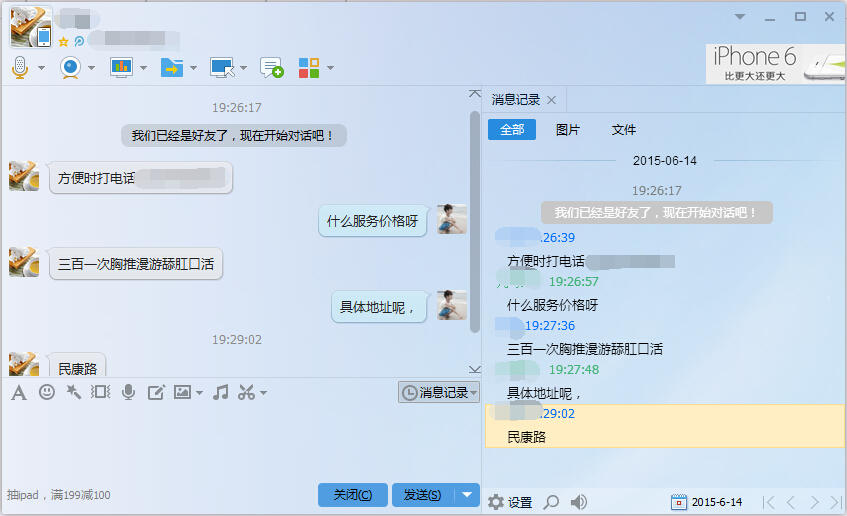847x516 pixels.
Task: Expand remote desktop options arrow
Action: (x=244, y=68)
